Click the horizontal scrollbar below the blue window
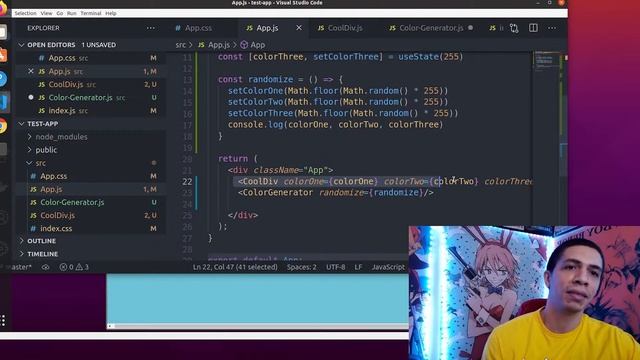The width and height of the screenshot is (640, 360). [x=257, y=326]
